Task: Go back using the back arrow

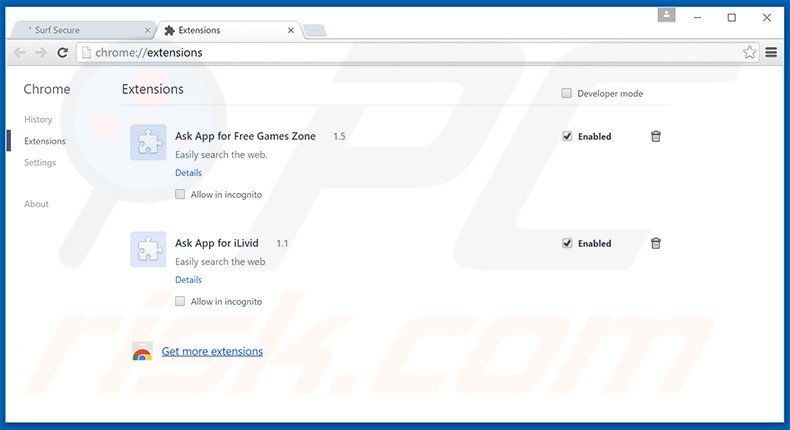Action: (19, 52)
